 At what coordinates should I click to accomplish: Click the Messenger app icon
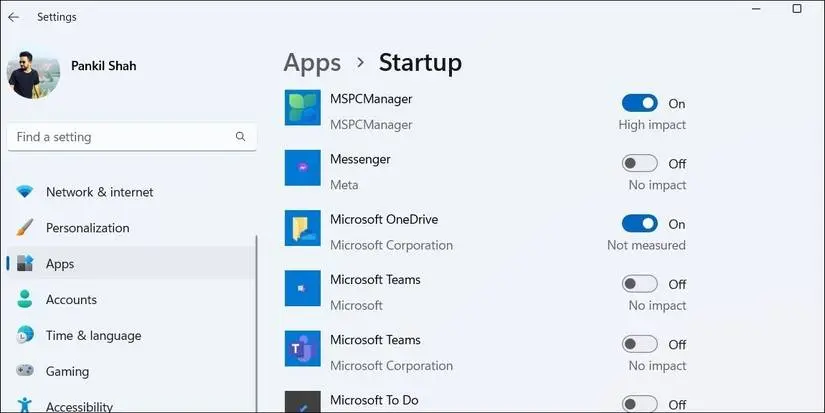tap(302, 167)
